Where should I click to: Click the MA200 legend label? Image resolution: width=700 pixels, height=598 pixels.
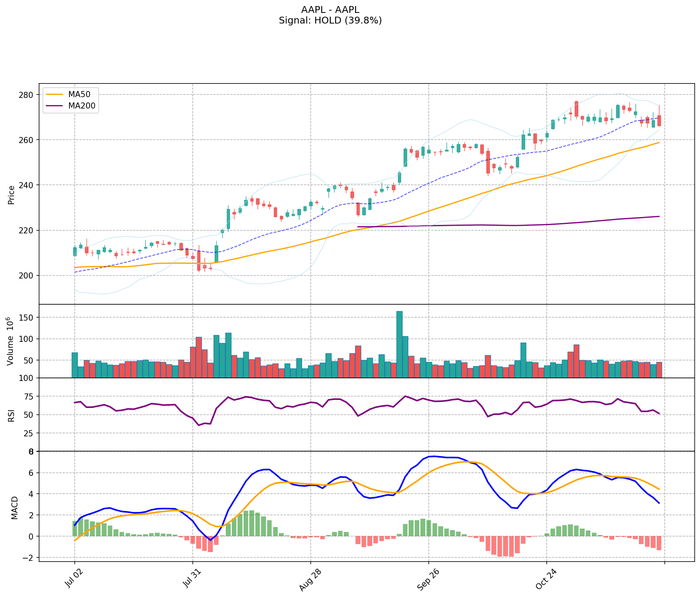[82, 106]
